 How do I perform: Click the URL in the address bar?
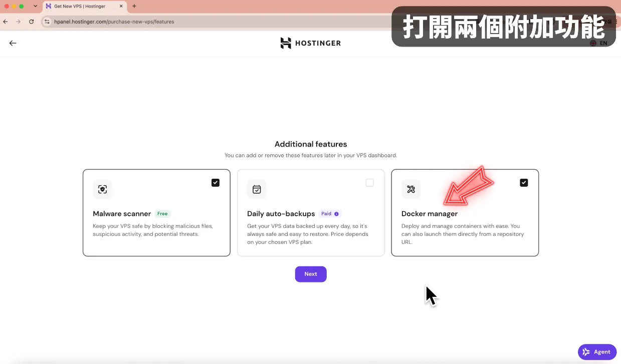point(114,22)
